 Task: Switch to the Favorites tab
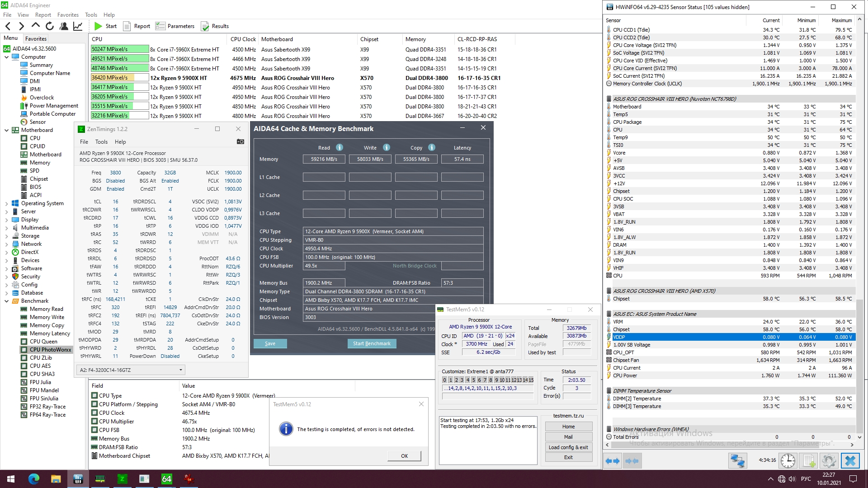pyautogui.click(x=36, y=39)
